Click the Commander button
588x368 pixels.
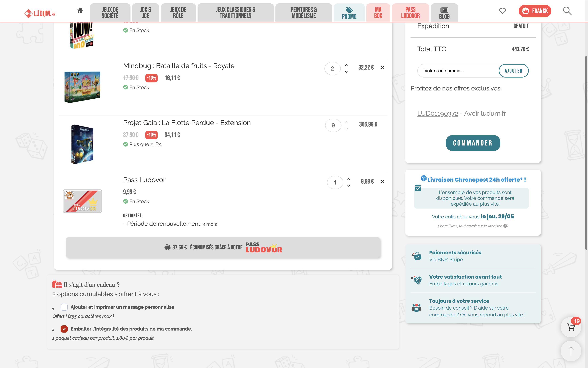pos(473,143)
